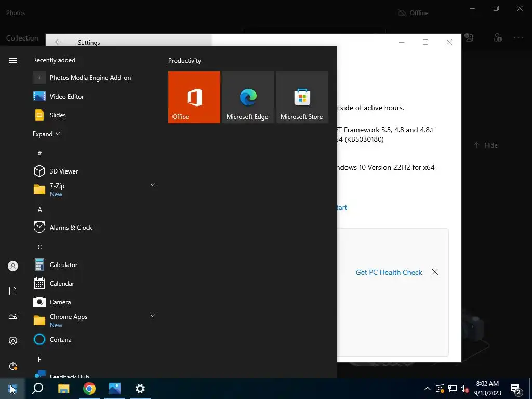Click the Productivity group heading

point(184,61)
